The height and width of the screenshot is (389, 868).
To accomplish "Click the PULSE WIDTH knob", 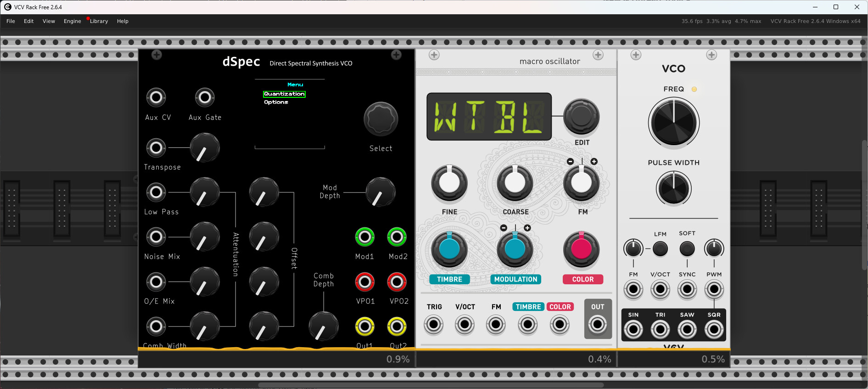I will click(x=673, y=188).
